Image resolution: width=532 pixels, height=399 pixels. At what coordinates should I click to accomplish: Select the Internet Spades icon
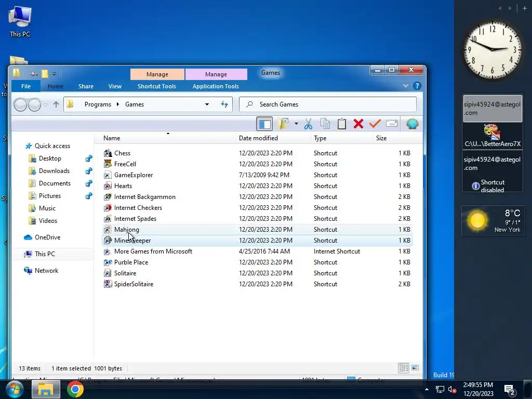click(x=108, y=219)
